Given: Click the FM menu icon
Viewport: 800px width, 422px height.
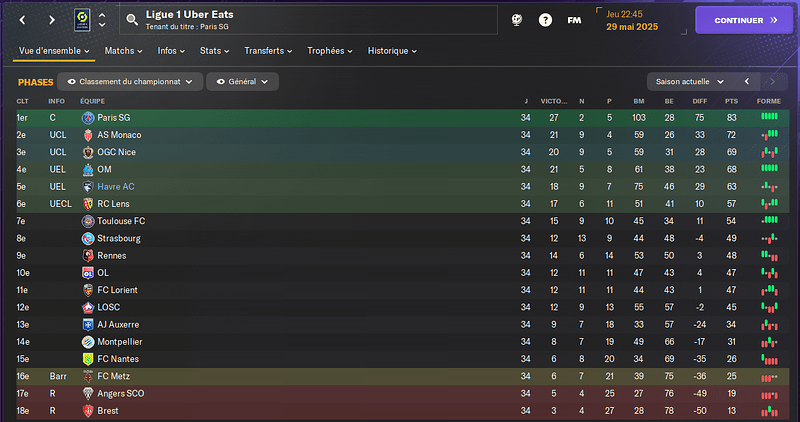Looking at the screenshot, I should [574, 20].
